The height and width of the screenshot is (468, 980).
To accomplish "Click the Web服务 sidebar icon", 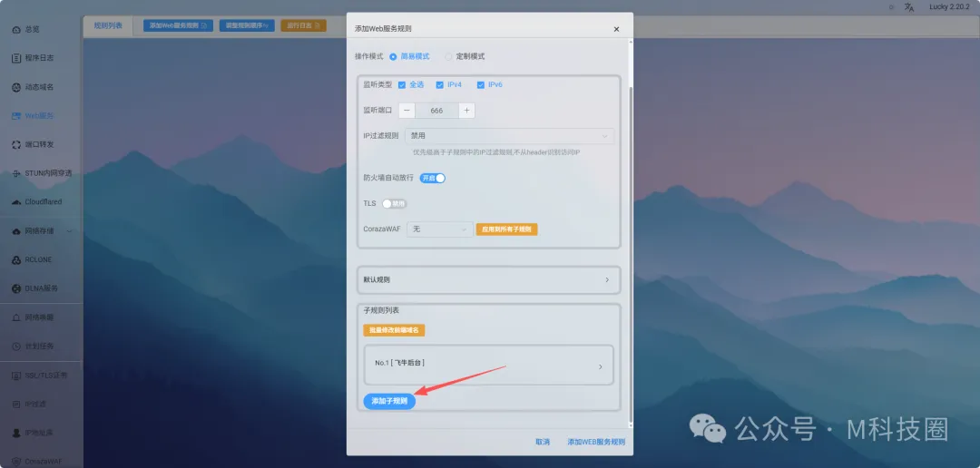I will click(x=17, y=115).
